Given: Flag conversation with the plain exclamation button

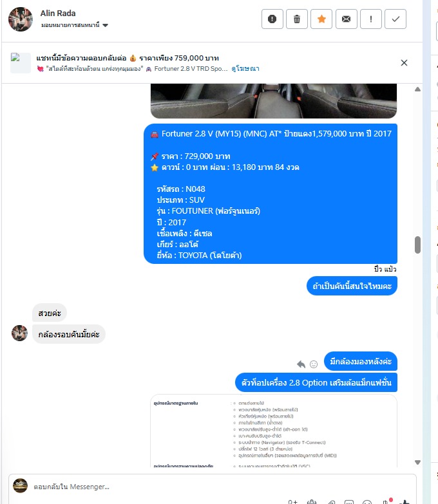Looking at the screenshot, I should coord(371,19).
